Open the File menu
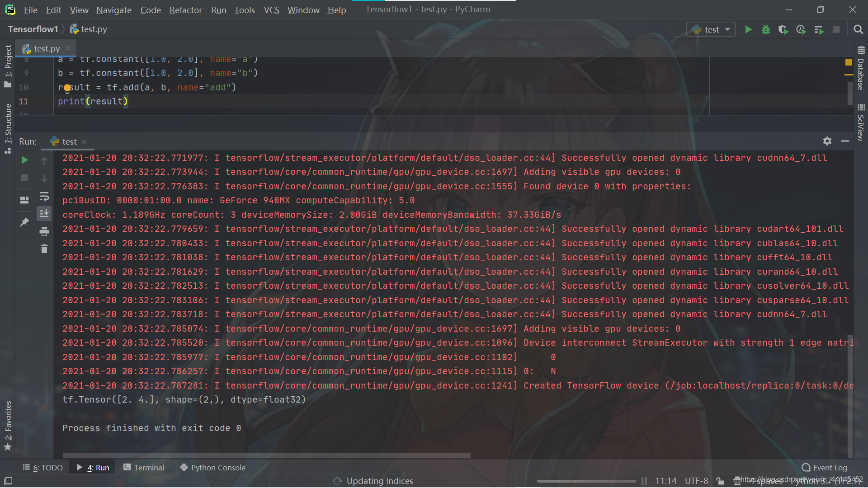The height and width of the screenshot is (488, 868). pos(30,9)
